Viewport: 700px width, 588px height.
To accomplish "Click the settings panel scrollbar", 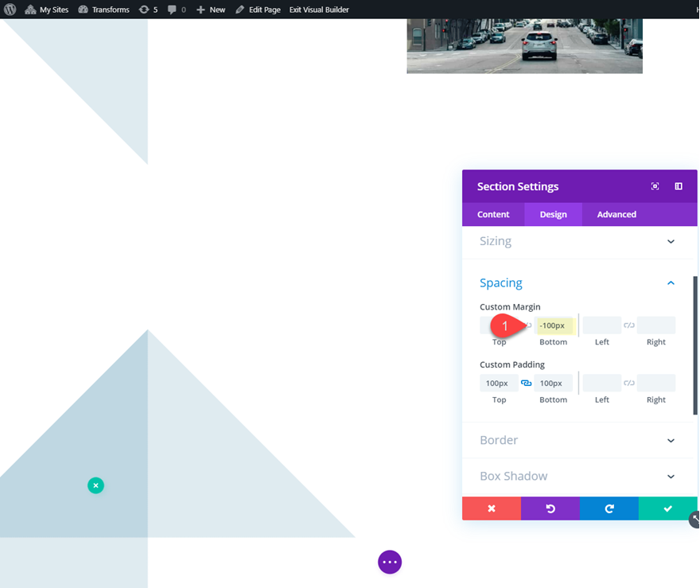I will (695, 345).
